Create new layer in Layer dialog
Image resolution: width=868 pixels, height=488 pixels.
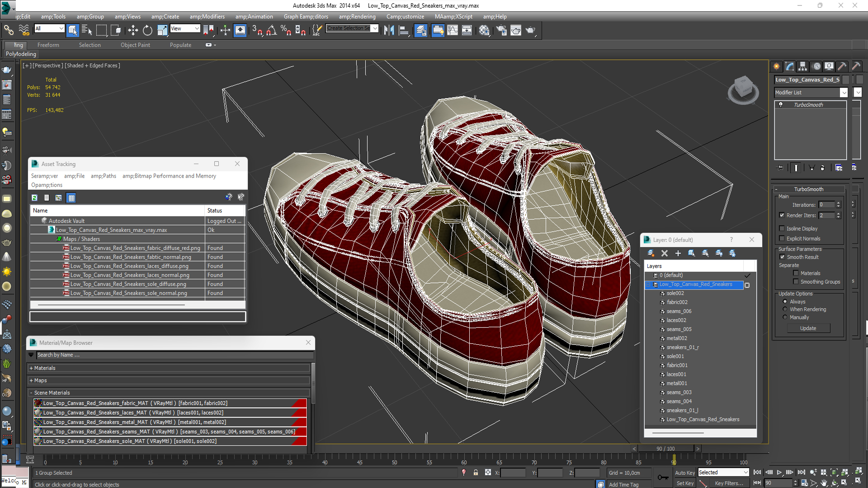click(x=651, y=253)
